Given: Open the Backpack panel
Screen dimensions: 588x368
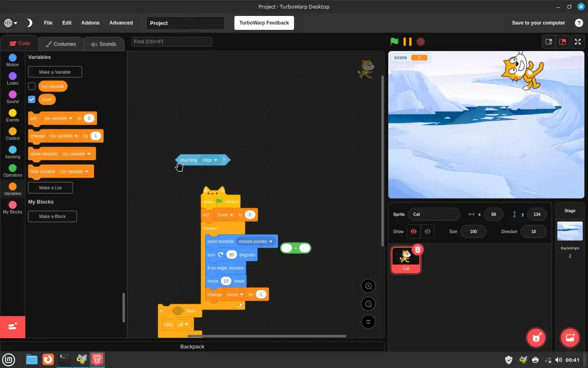Looking at the screenshot, I should click(192, 346).
